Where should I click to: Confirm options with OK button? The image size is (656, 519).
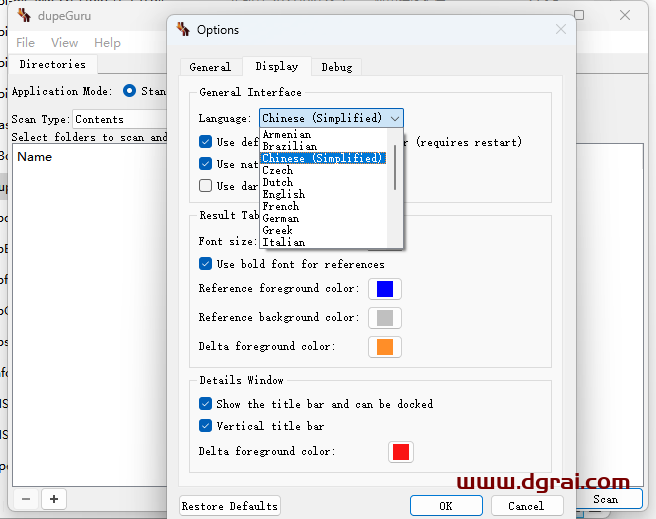(446, 506)
